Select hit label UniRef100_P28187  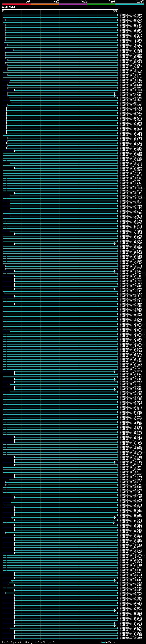pos(131,55)
